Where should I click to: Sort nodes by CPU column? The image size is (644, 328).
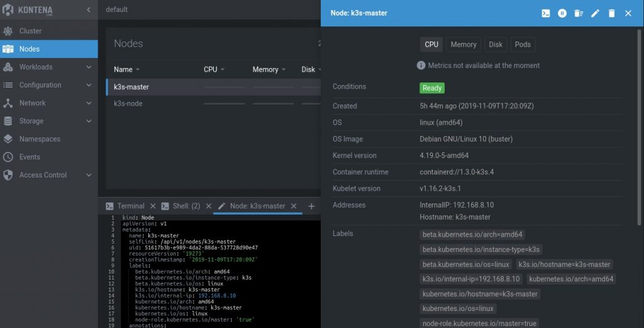tap(214, 69)
